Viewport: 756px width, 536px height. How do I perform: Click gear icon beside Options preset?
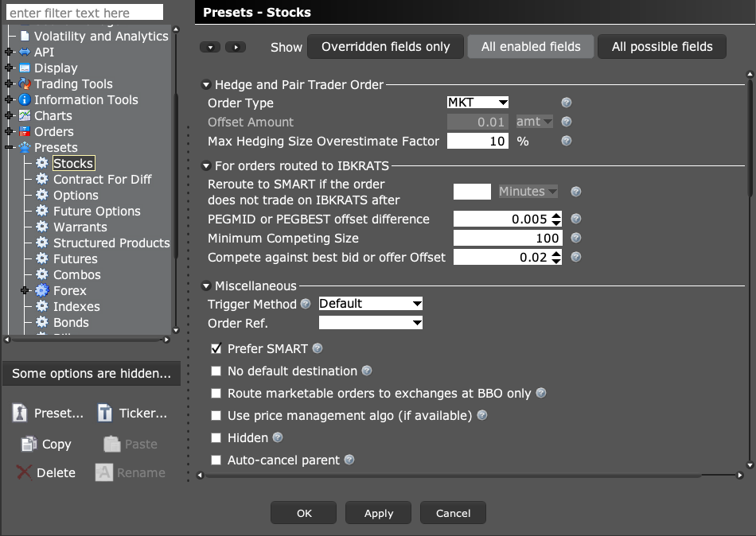[x=42, y=195]
